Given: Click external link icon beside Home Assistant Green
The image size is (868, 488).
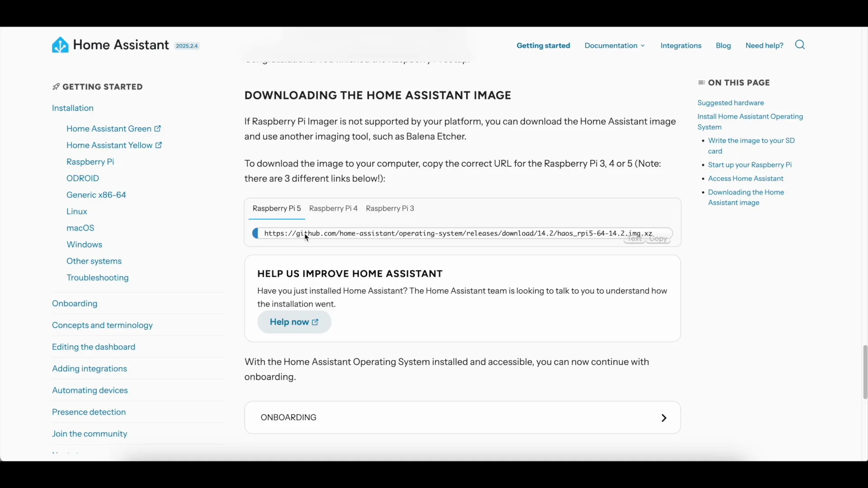Looking at the screenshot, I should point(157,129).
